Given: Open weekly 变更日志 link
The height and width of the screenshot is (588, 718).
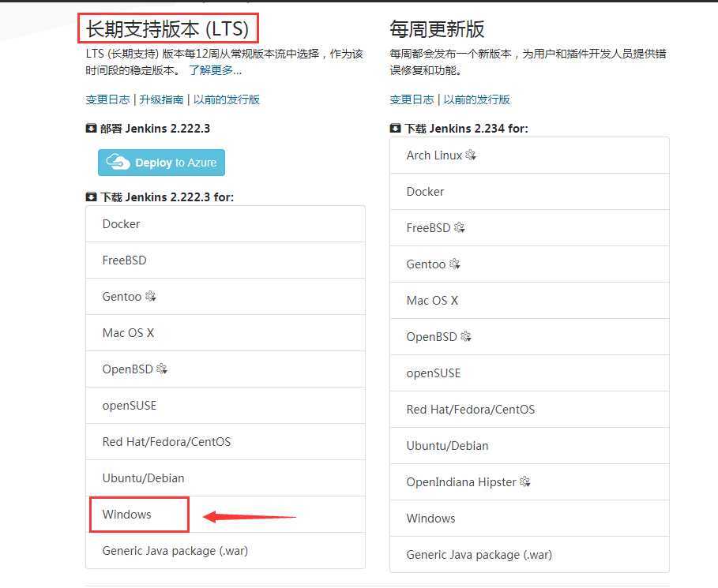Looking at the screenshot, I should (x=412, y=99).
